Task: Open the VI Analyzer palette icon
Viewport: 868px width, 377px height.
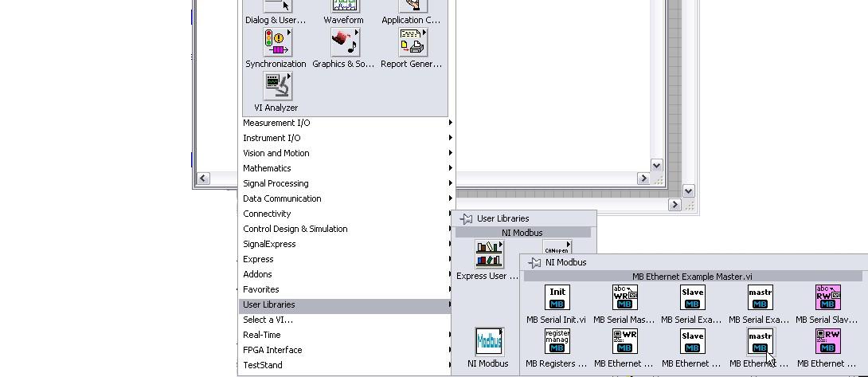Action: pyautogui.click(x=277, y=86)
